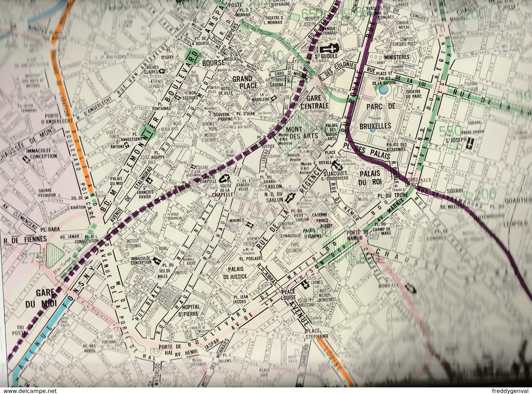532x394 pixels.
Task: Click the blue fountain circle near Palais de la Nation
Action: (383, 90)
